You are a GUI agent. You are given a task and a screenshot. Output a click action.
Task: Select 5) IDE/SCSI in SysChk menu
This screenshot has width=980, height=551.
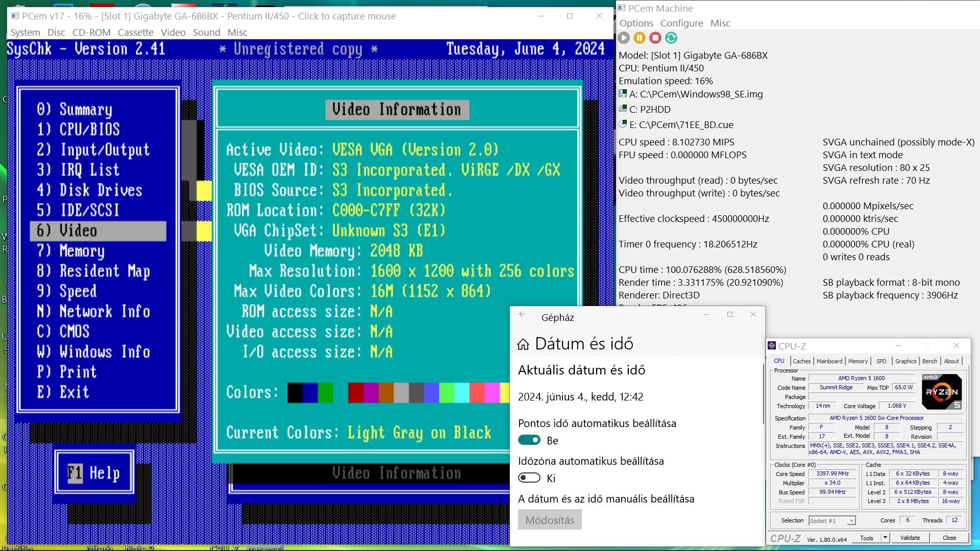(x=78, y=210)
